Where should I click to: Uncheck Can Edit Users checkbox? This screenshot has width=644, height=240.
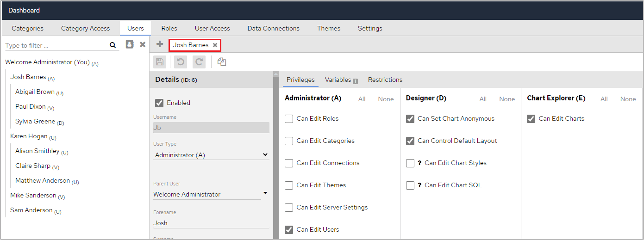tap(289, 230)
